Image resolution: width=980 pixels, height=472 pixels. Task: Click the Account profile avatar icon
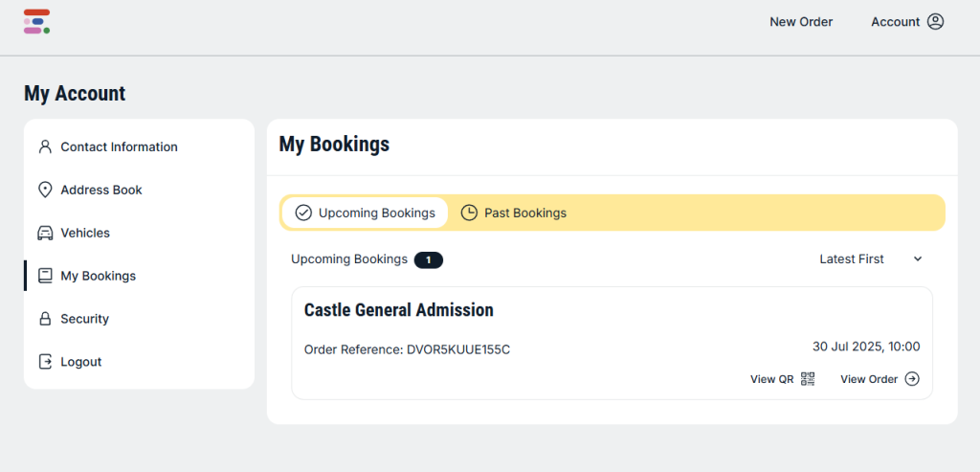point(935,22)
